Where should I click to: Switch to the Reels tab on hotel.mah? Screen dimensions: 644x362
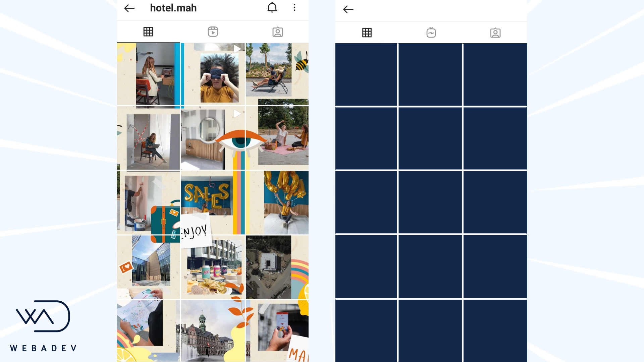pyautogui.click(x=213, y=32)
